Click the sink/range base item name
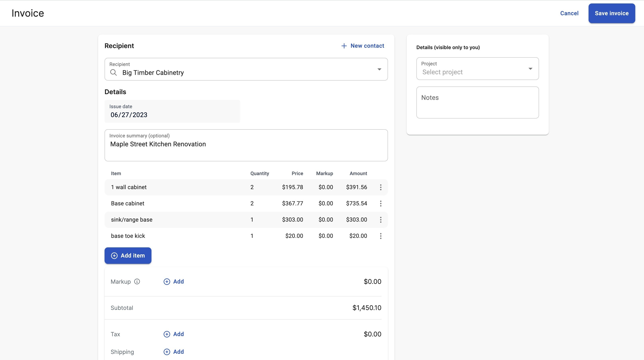This screenshot has width=644, height=360. (132, 220)
